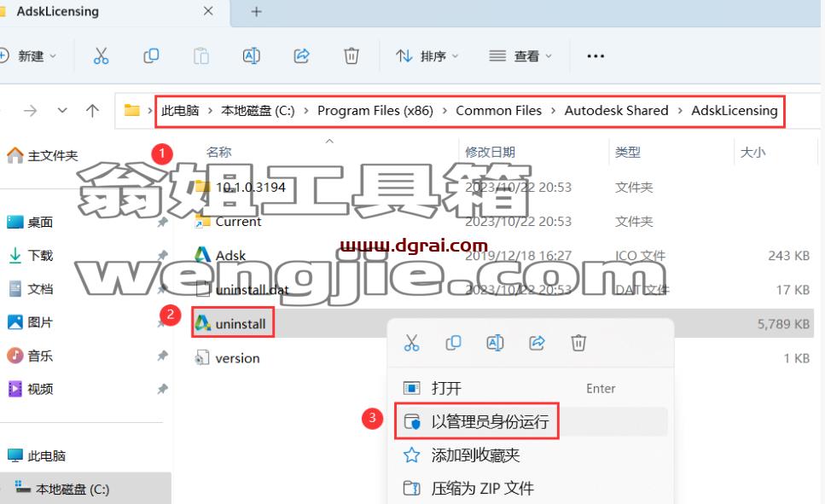Select the uninstall application file

coord(241,323)
